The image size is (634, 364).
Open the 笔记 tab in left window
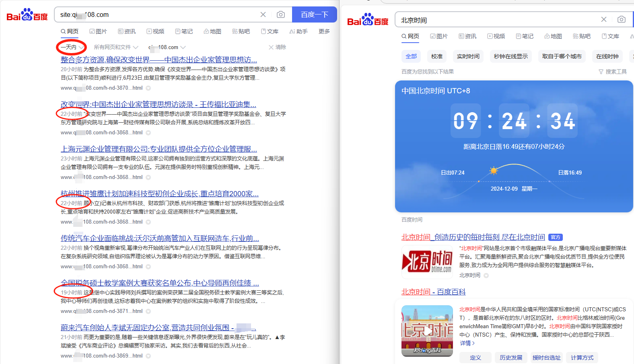click(184, 31)
